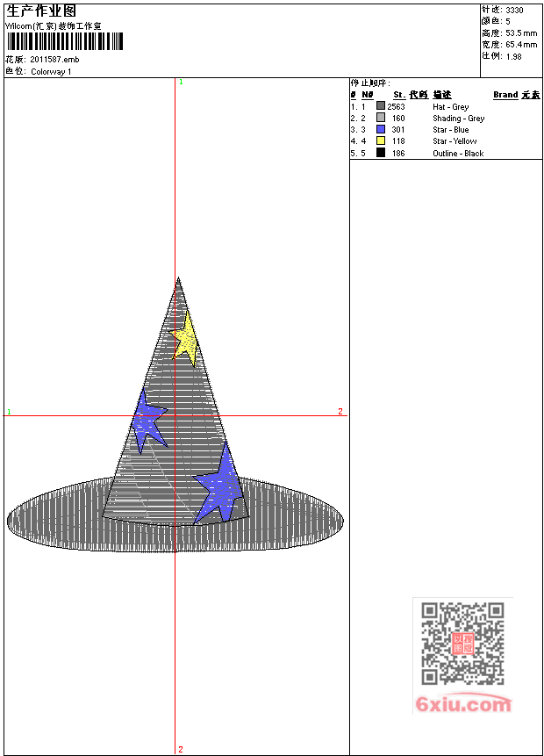Click the red marker 2 at right edge
Viewport: 544px width, 756px height.
point(340,411)
